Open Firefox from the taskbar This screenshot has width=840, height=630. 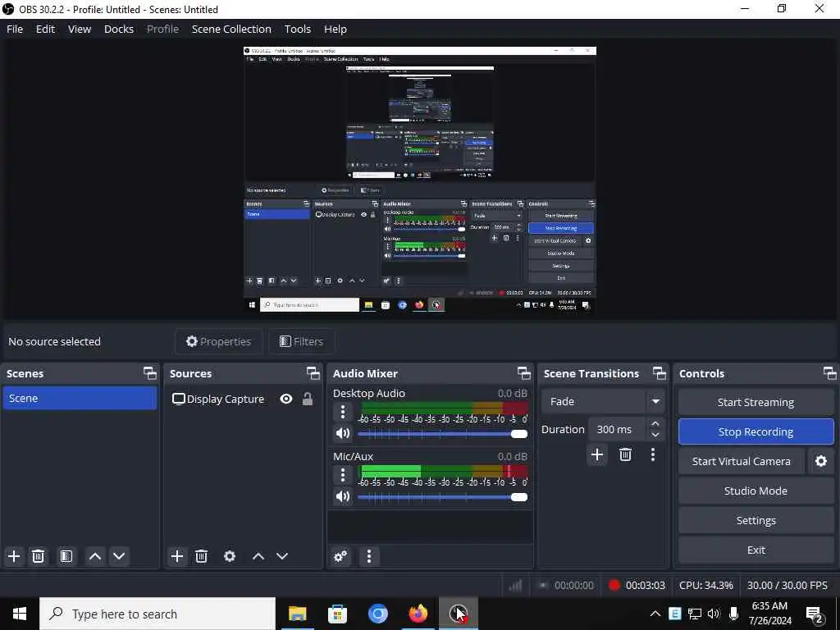coord(418,614)
